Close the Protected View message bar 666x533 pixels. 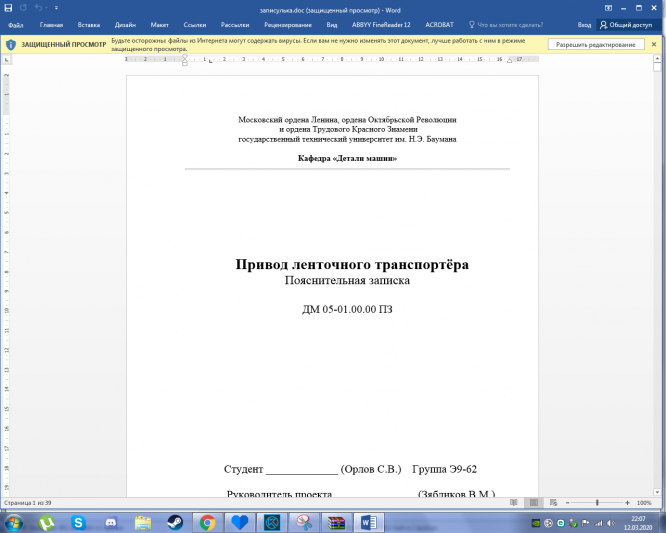pos(654,44)
